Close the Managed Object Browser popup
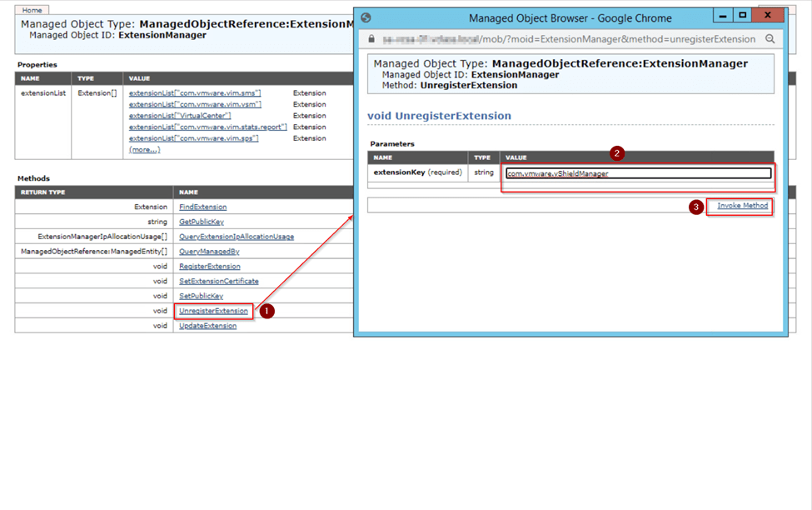Viewport: 812px width, 510px height. (768, 16)
